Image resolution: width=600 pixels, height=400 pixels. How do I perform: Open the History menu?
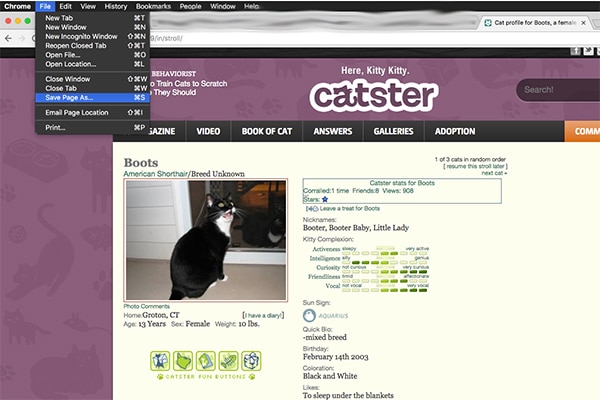(x=116, y=6)
